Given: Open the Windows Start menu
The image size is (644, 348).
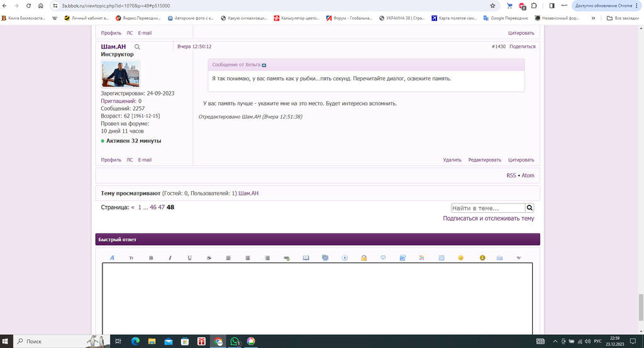Looking at the screenshot, I should pyautogui.click(x=5, y=341).
